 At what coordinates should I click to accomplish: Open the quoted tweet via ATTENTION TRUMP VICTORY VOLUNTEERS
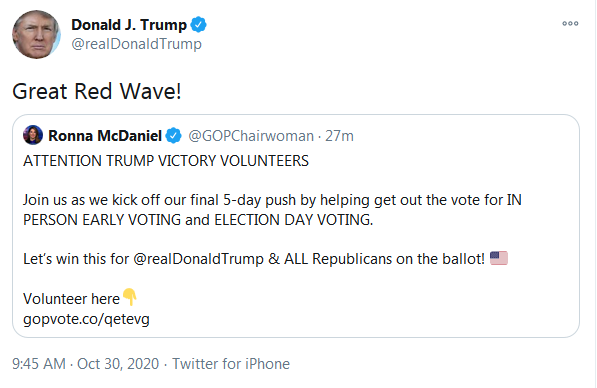(166, 161)
